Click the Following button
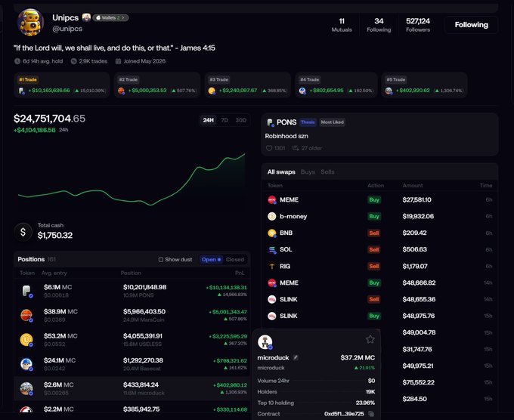Screen dimensions: 514x420 pyautogui.click(x=471, y=25)
